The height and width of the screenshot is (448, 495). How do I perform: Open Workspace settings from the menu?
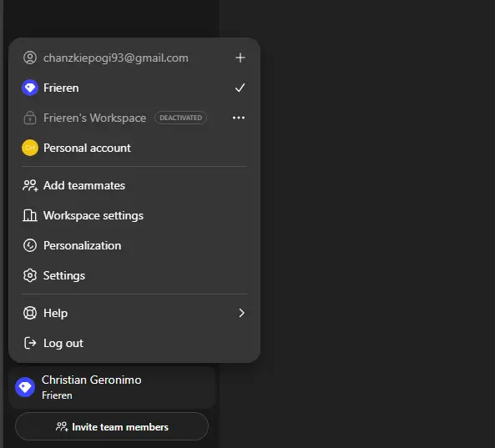click(134, 215)
